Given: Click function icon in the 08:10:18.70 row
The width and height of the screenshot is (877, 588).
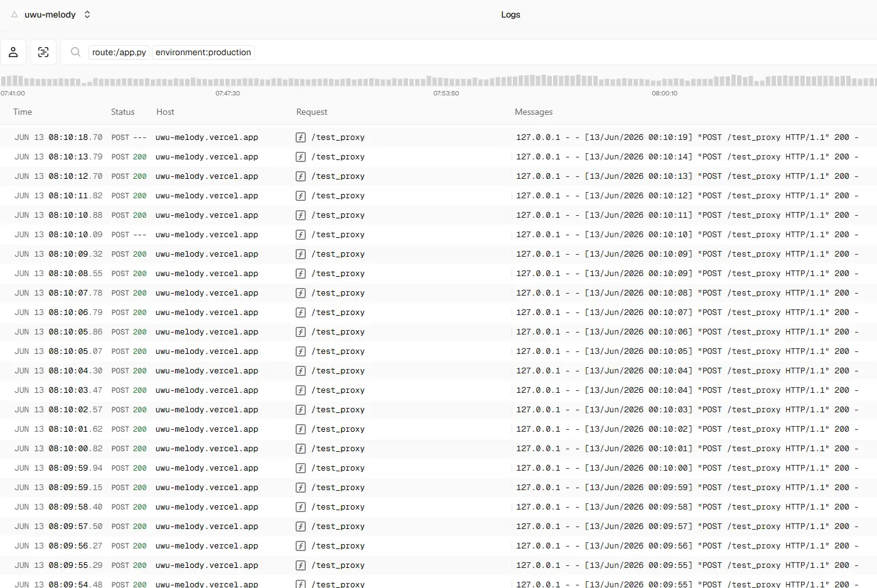Looking at the screenshot, I should [301, 137].
